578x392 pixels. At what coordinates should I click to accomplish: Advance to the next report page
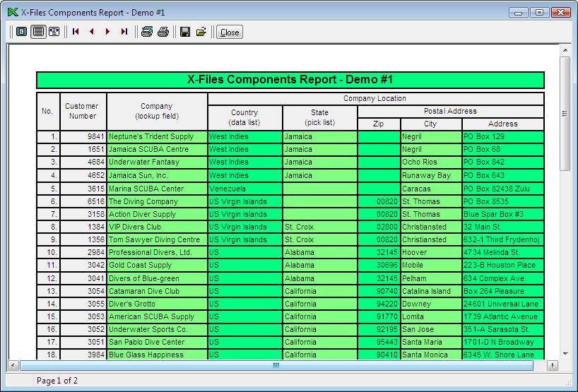pyautogui.click(x=107, y=32)
